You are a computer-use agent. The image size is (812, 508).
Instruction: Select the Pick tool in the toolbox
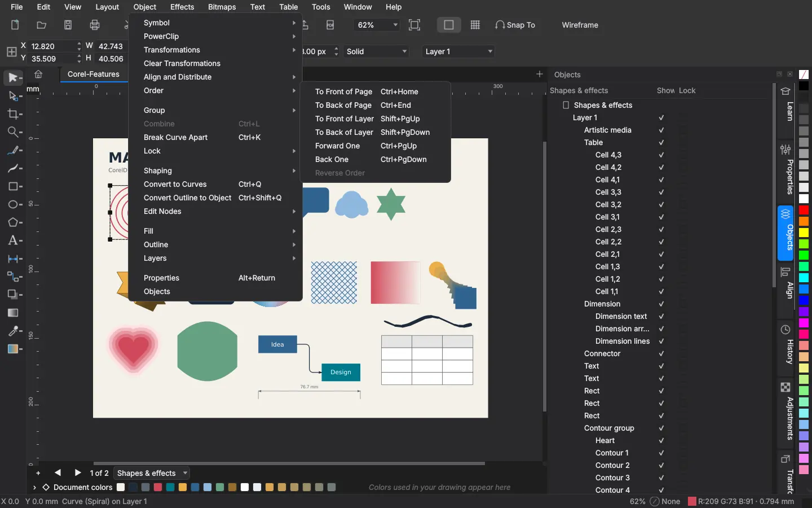click(12, 77)
